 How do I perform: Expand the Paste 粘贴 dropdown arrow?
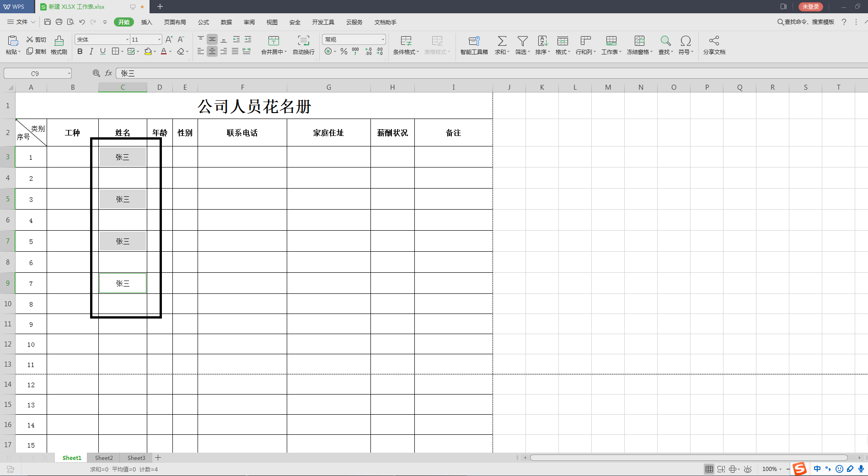tap(20, 52)
